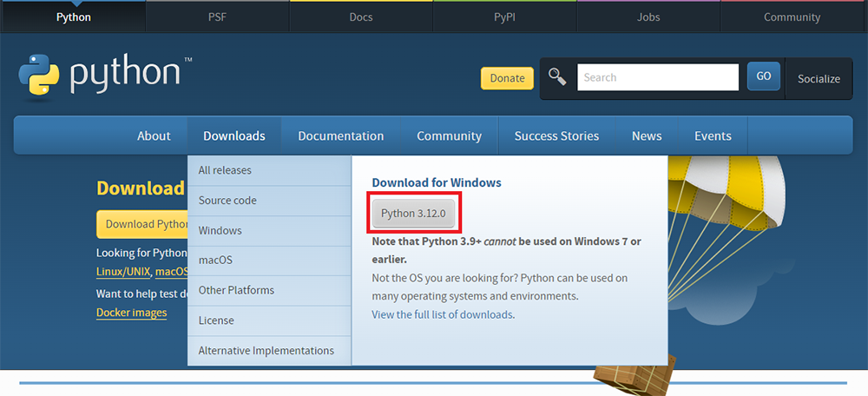Open the Linux/UNIX link
This screenshot has width=868, height=396.
123,272
